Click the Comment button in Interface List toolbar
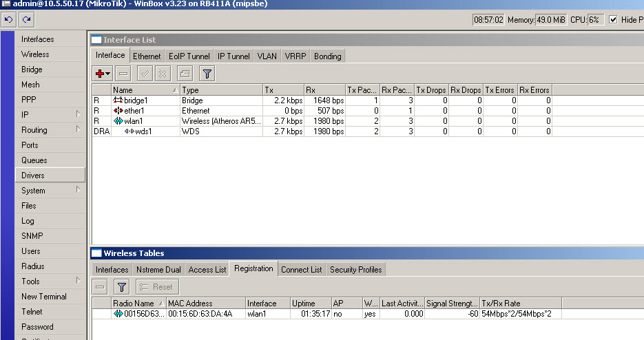 click(185, 74)
